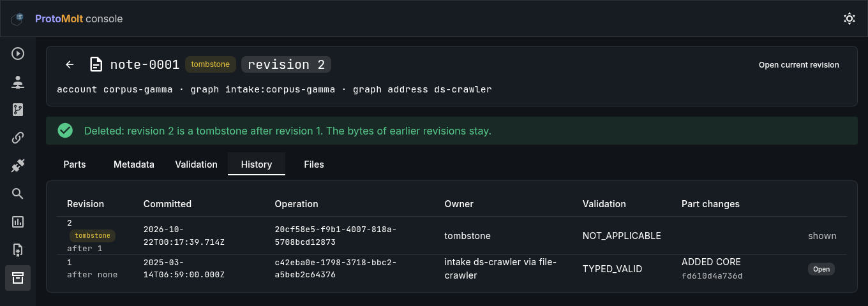Click the ProtoMolt logo icon
Screen dimensions: 868x306
(x=18, y=18)
